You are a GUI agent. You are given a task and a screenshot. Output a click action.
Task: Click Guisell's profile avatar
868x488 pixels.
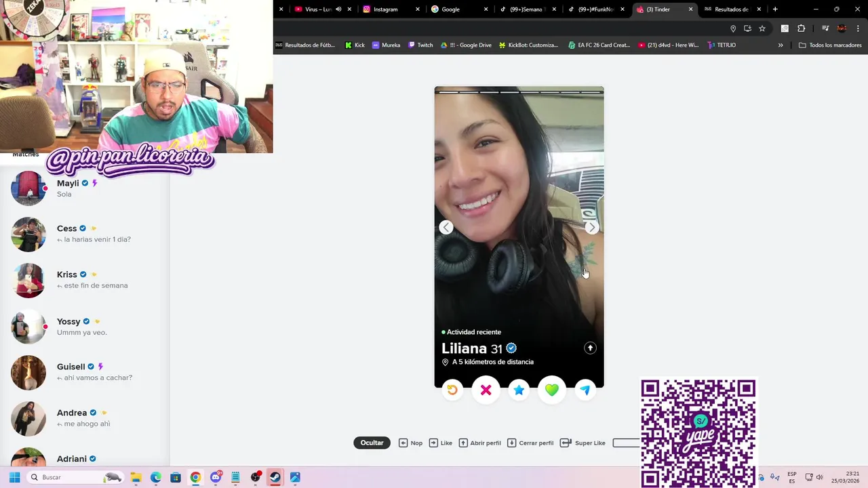point(28,373)
